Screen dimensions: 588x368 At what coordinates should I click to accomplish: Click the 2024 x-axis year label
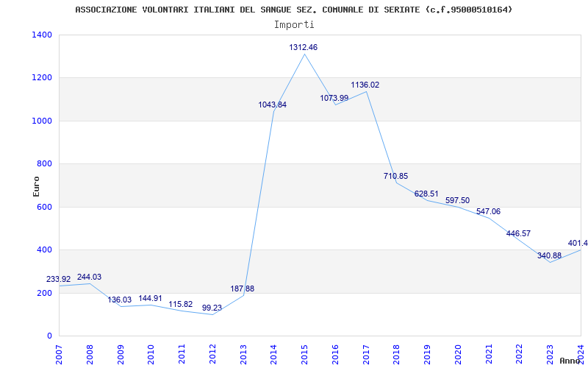click(581, 354)
